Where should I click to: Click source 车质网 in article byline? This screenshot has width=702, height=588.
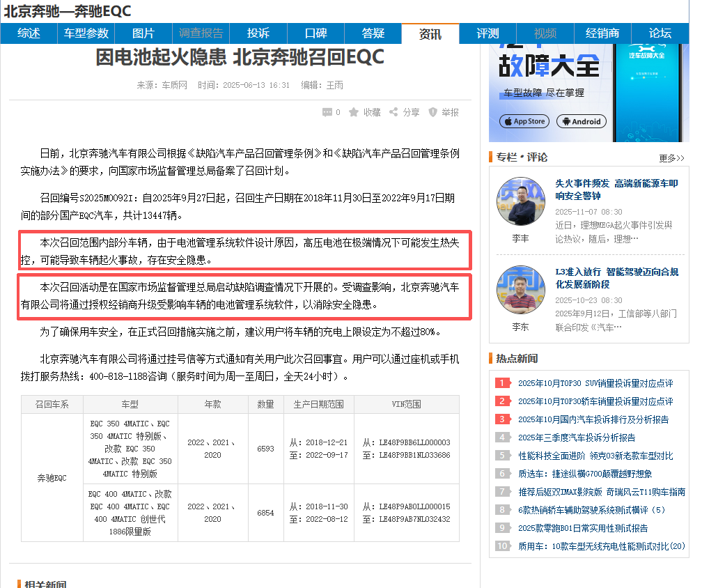tap(175, 85)
